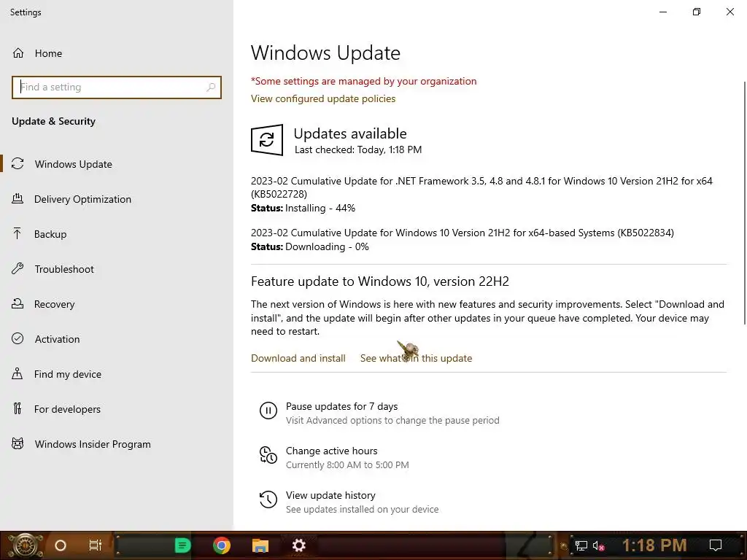
Task: Click the 'Last checked: Today, 1:18 PM' text
Action: 358,149
